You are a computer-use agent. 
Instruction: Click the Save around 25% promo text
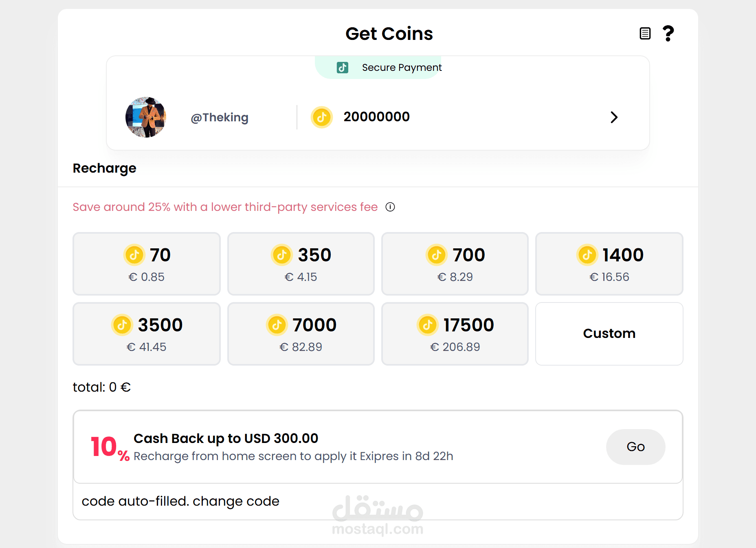[225, 207]
